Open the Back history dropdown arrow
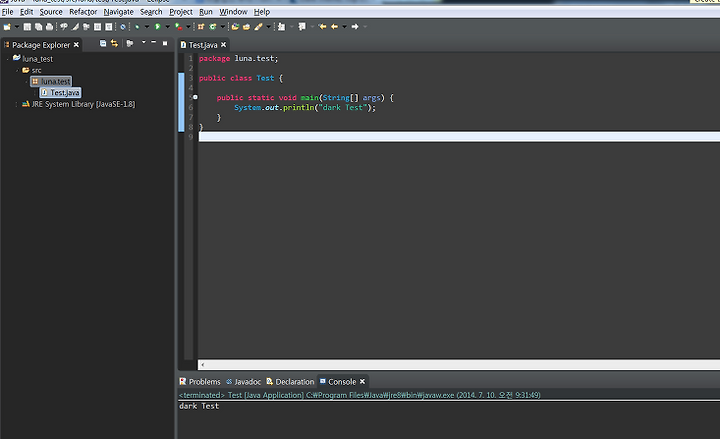The height and width of the screenshot is (439, 720). pos(344,27)
